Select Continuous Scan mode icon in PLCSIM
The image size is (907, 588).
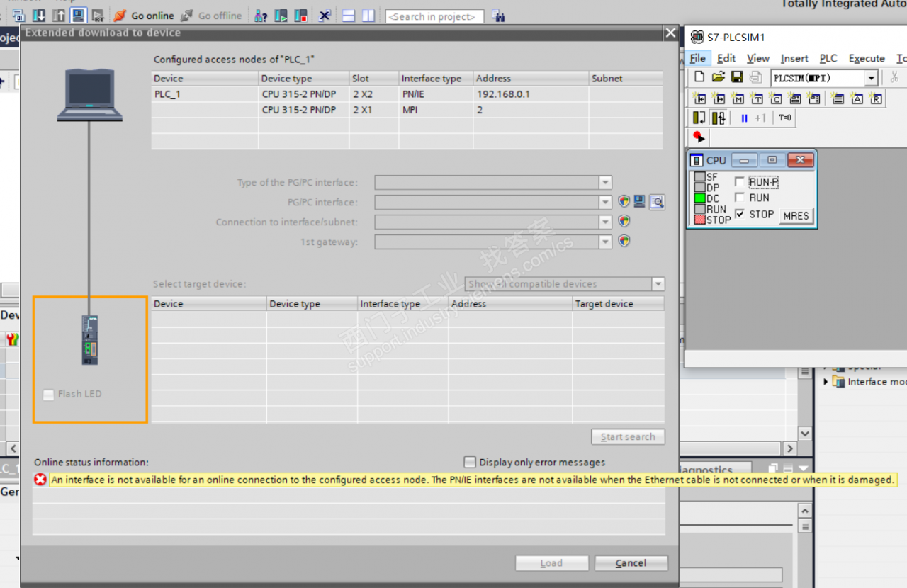click(x=719, y=118)
